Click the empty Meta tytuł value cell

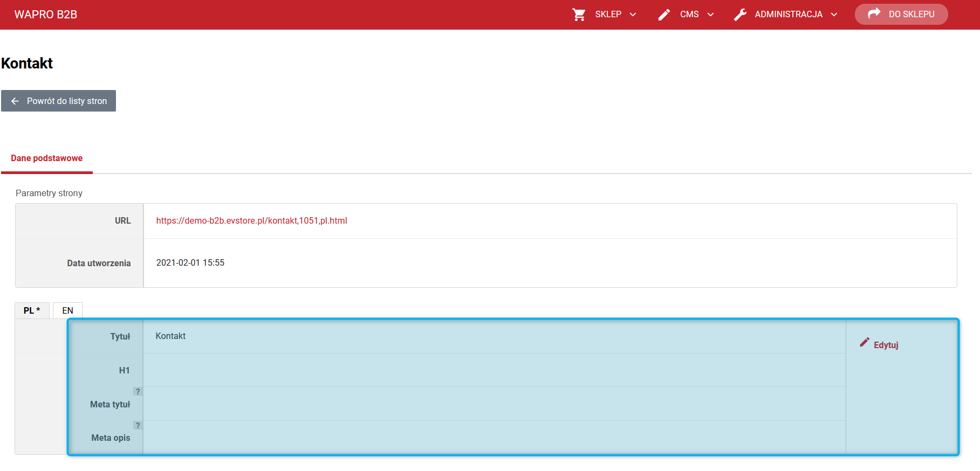495,404
